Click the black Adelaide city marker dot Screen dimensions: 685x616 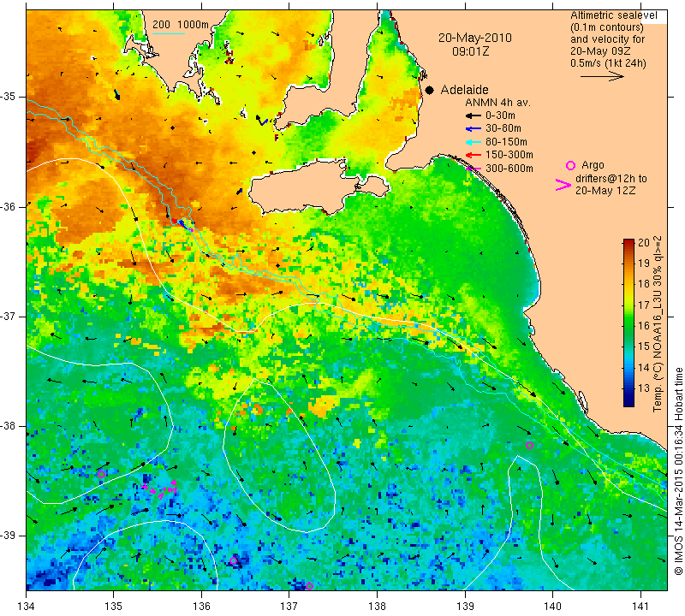point(430,91)
